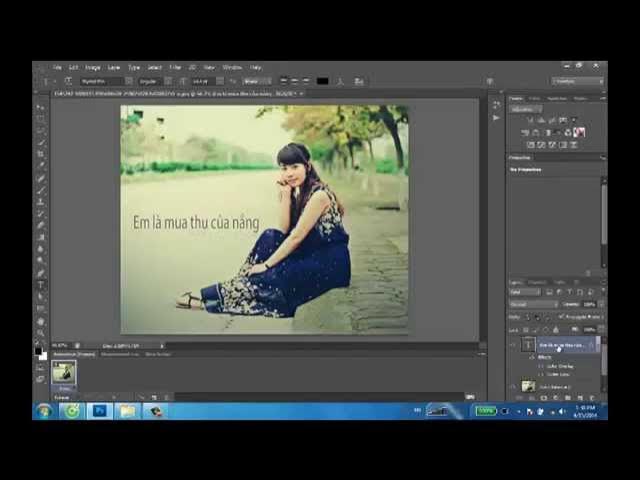The width and height of the screenshot is (640, 480).
Task: Select the Clone Stamp tool
Action: [40, 202]
